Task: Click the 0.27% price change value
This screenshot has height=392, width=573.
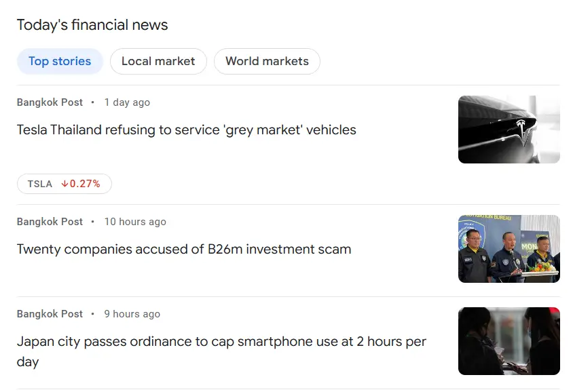Action: tap(85, 184)
